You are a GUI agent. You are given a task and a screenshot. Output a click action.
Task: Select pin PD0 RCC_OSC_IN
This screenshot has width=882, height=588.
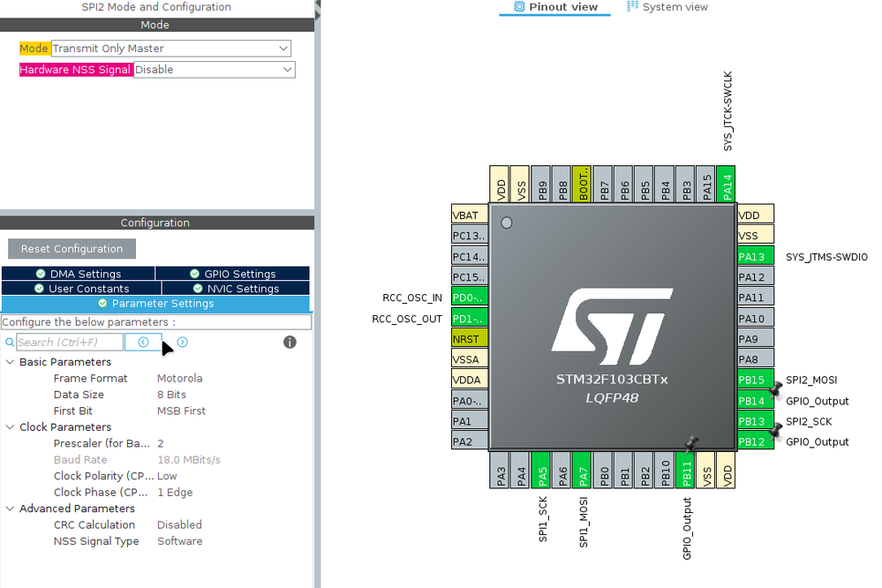tap(470, 298)
